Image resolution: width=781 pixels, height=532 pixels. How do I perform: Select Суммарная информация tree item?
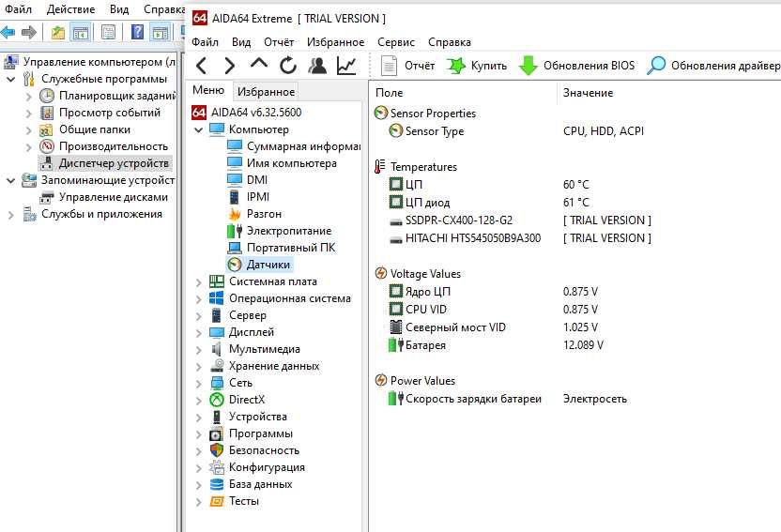303,146
